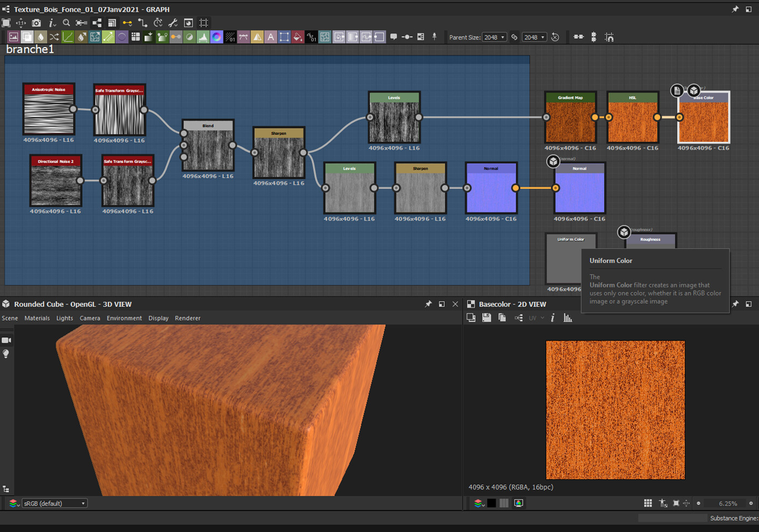Viewport: 759px width, 532px height.
Task: Click the information icon in the 2D view toolbar
Action: [552, 317]
